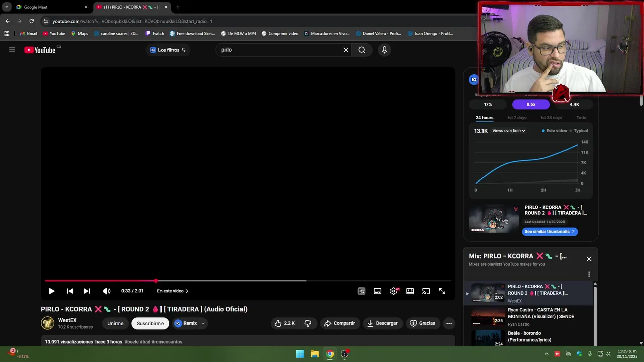The width and height of the screenshot is (644, 362).
Task: Switch to theater mode
Action: point(410,291)
